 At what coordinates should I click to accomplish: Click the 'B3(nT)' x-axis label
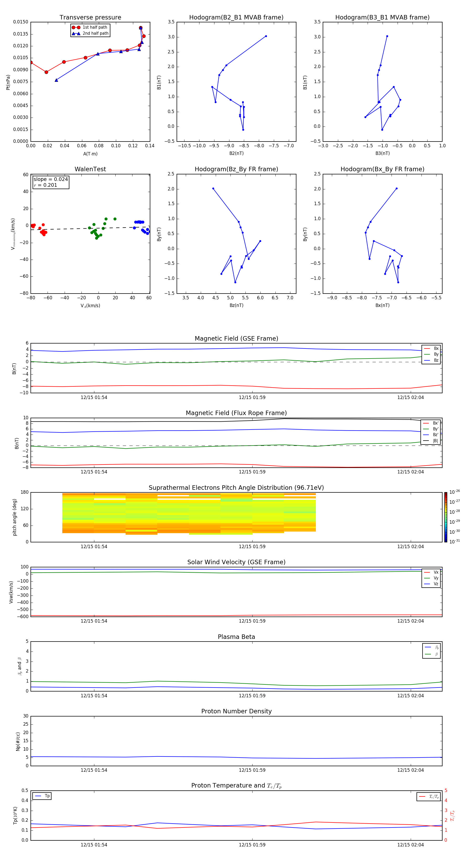tap(382, 153)
